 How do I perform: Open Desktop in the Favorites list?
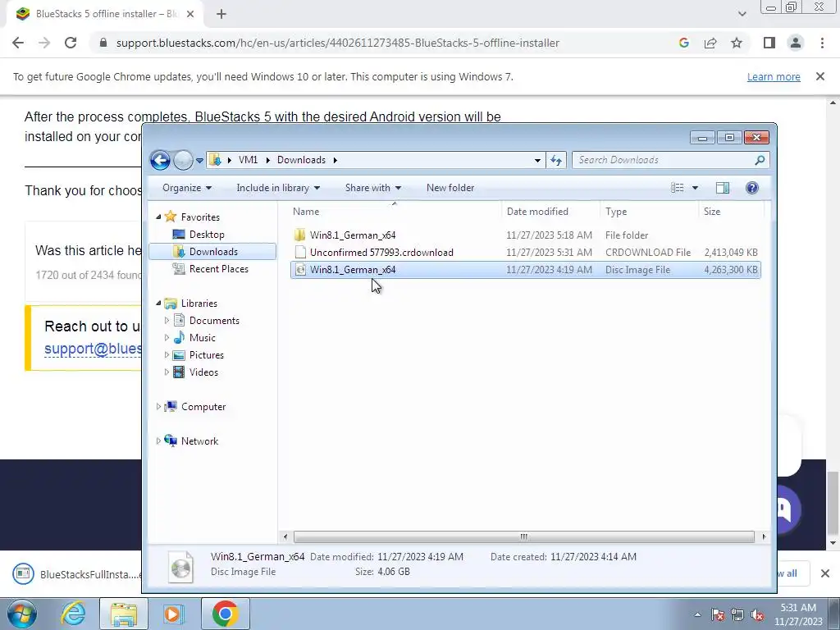click(206, 235)
